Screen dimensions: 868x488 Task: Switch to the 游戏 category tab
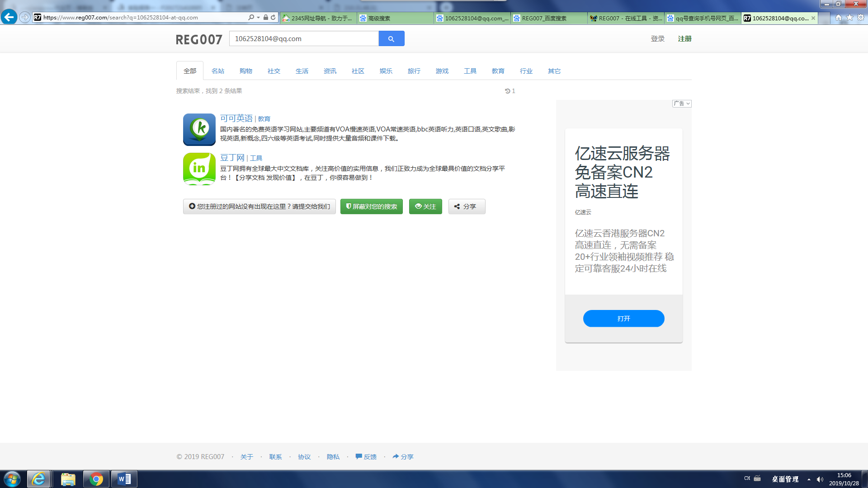click(x=442, y=71)
